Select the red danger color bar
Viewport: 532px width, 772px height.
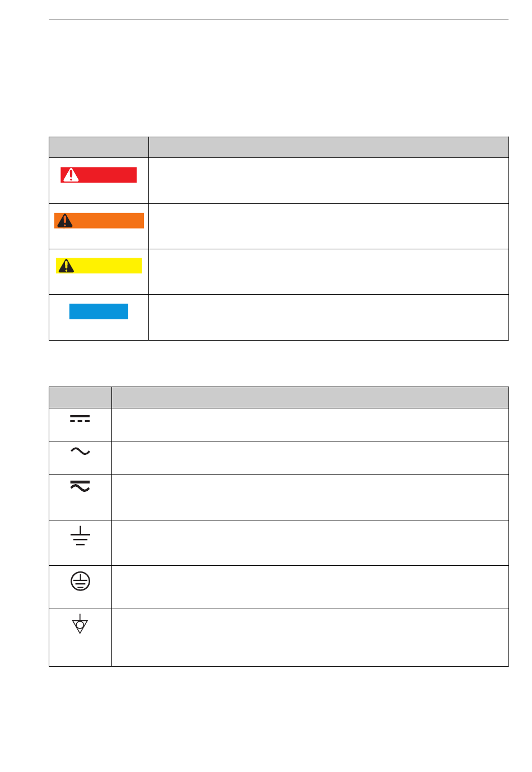(99, 175)
